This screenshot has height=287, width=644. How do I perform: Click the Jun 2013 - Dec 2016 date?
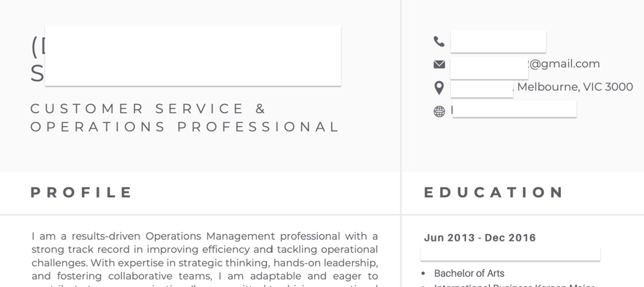pos(480,238)
